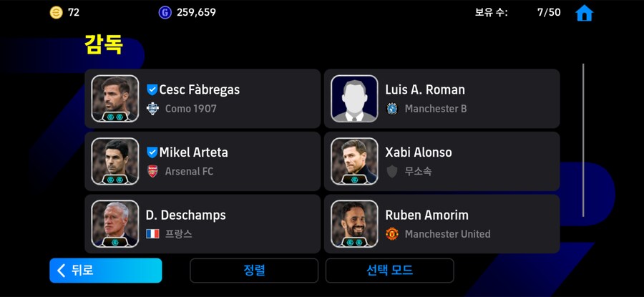The width and height of the screenshot is (644, 297).
Task: Click the Como 1907 club crest
Action: tap(152, 109)
